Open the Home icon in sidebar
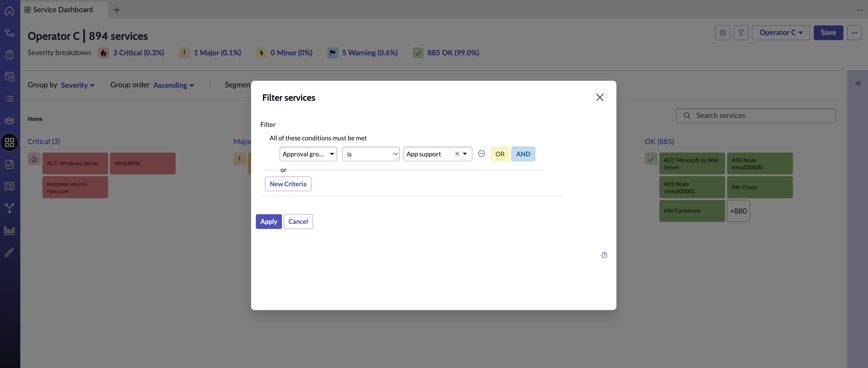This screenshot has height=368, width=868. pyautogui.click(x=9, y=11)
